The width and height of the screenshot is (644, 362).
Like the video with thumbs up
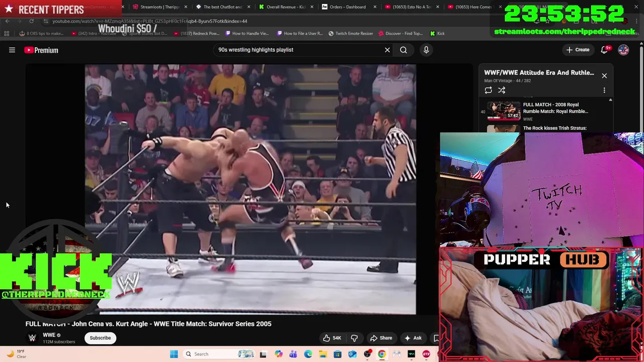(332, 338)
